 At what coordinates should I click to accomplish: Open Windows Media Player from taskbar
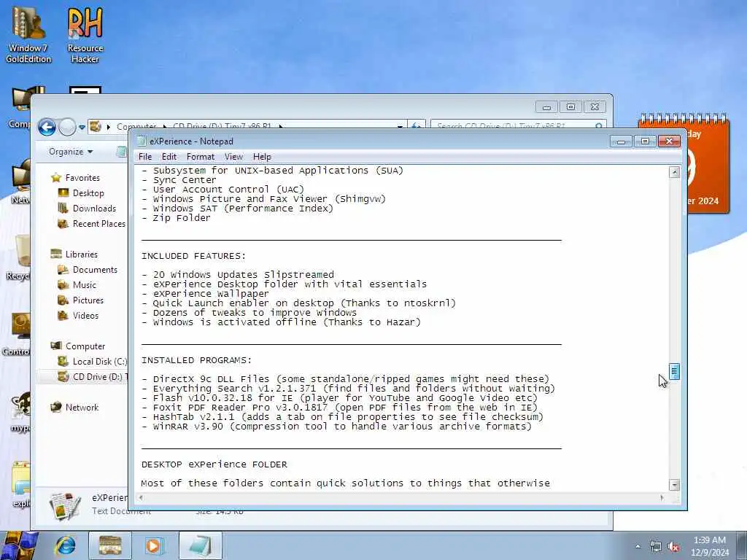(153, 545)
